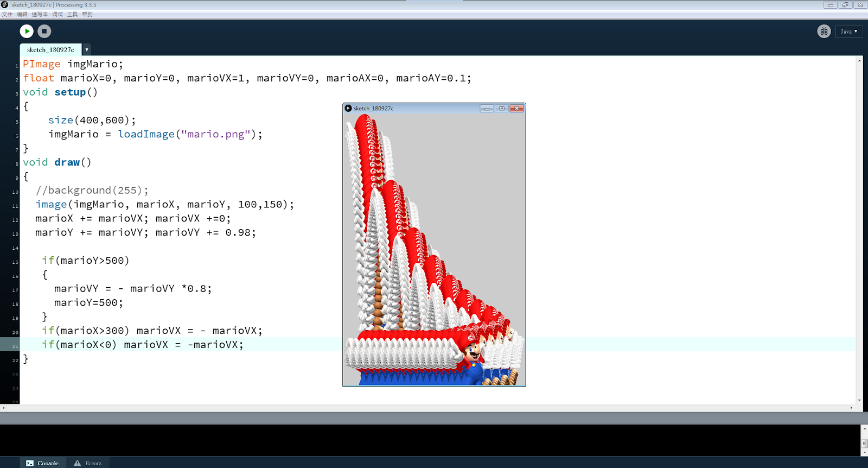Toggle the Debugger butterfly icon

824,31
